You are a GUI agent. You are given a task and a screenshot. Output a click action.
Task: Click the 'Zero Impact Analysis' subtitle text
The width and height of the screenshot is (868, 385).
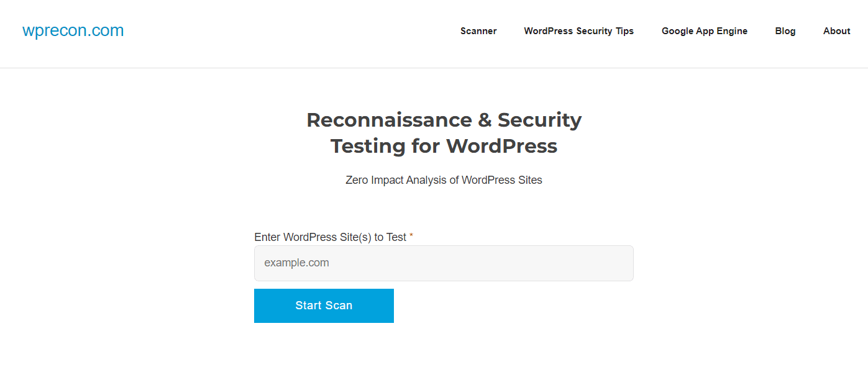click(444, 180)
